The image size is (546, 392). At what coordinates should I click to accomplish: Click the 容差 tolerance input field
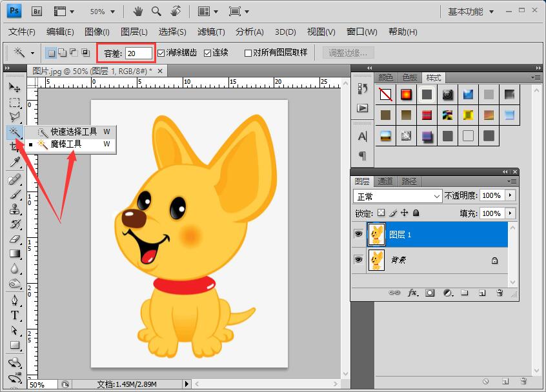[x=139, y=54]
